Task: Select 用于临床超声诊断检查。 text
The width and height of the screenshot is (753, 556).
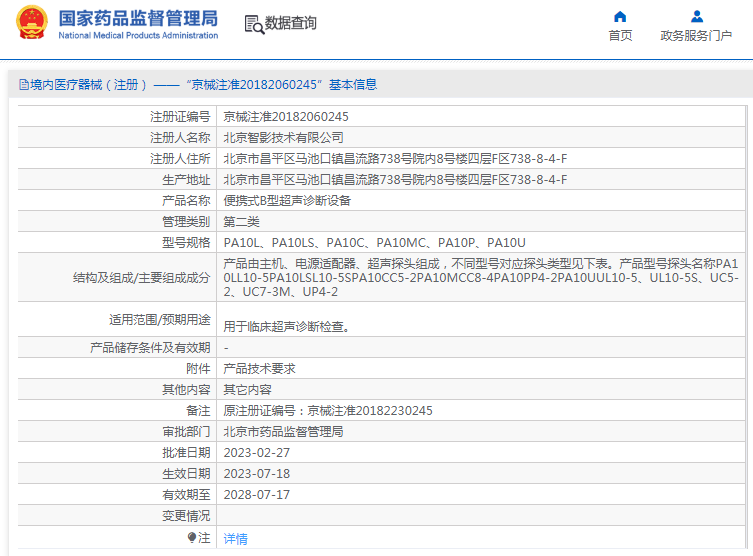Action: (x=287, y=326)
